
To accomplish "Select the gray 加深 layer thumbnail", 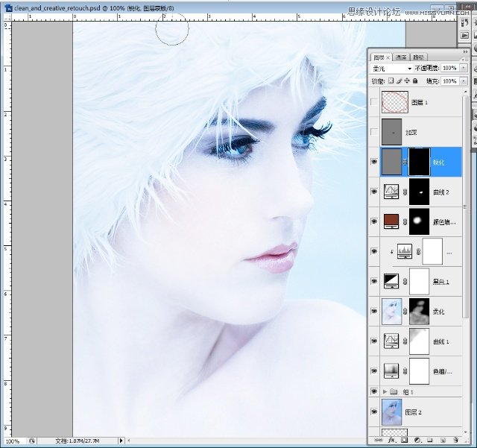I will coord(391,132).
